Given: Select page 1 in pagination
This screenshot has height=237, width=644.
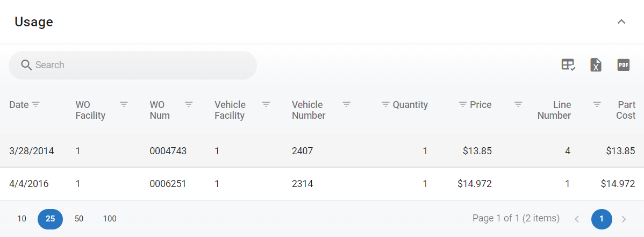Looking at the screenshot, I should click(602, 219).
